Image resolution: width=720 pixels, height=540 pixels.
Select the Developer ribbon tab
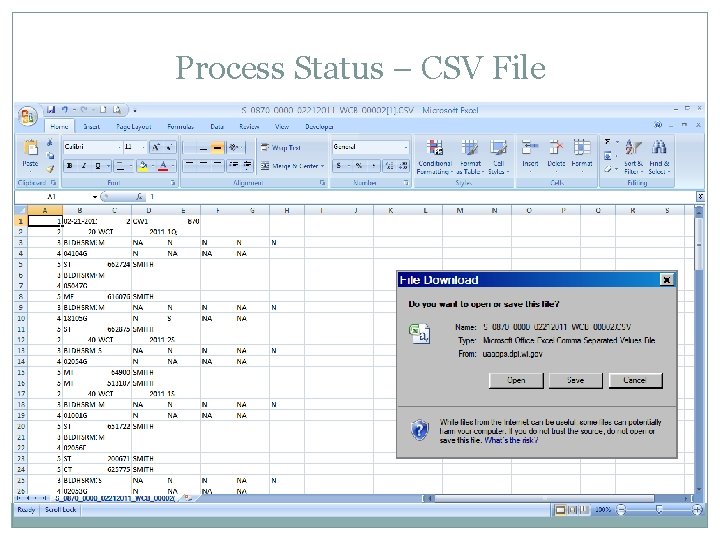click(x=319, y=126)
